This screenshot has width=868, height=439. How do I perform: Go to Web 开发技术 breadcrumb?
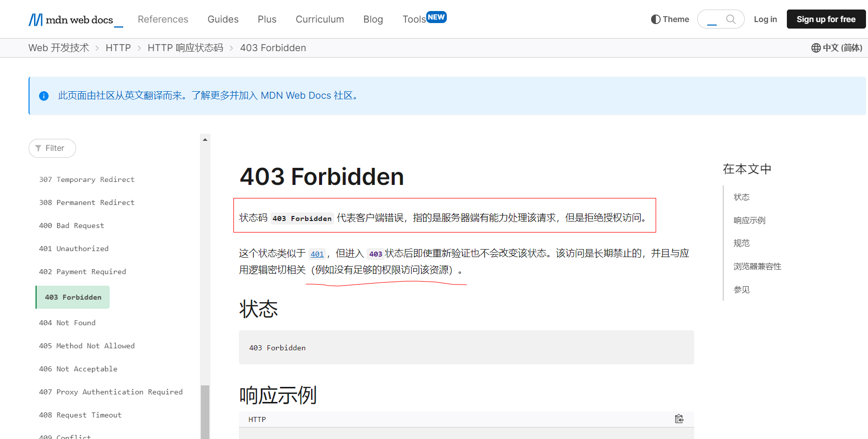(59, 48)
